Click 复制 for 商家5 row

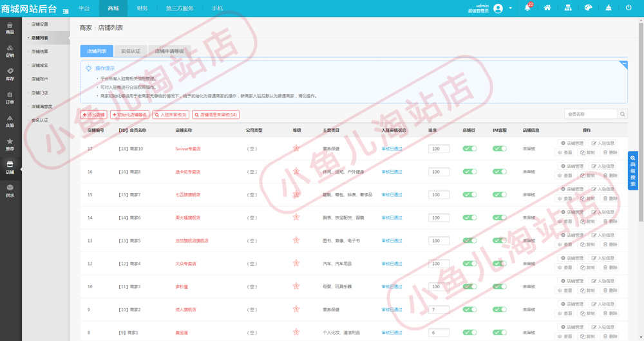coord(587,244)
